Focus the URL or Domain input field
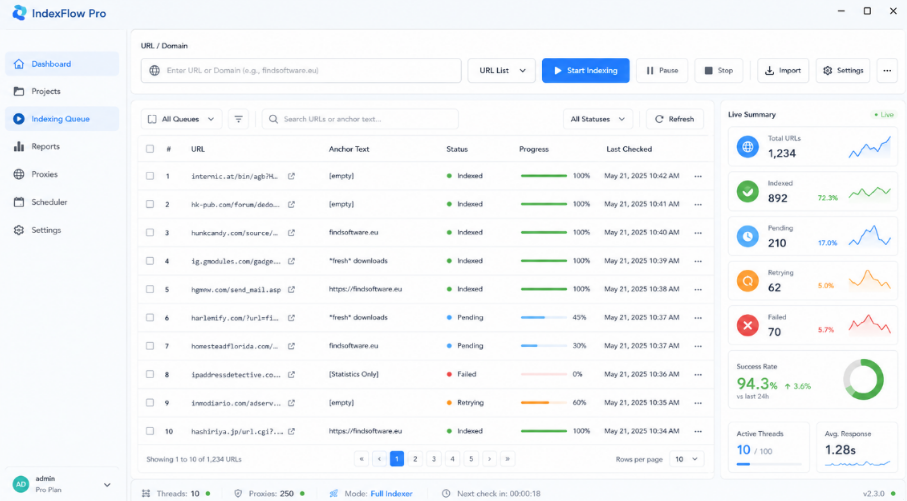Viewport: 907px width, 501px height. pyautogui.click(x=301, y=71)
